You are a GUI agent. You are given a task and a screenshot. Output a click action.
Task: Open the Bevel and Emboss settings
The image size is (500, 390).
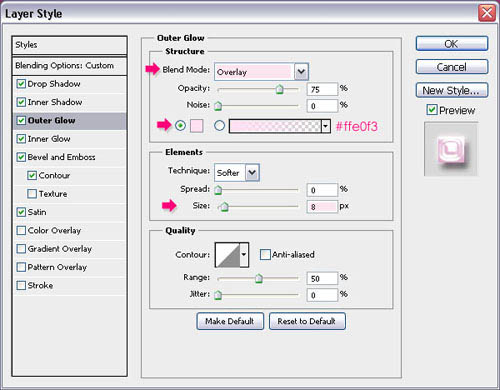point(62,157)
